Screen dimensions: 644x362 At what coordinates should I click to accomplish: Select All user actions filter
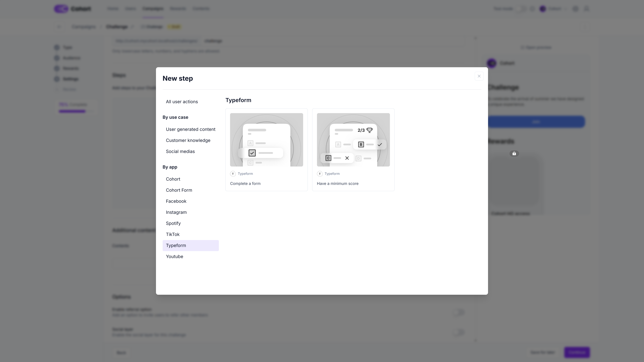click(182, 102)
